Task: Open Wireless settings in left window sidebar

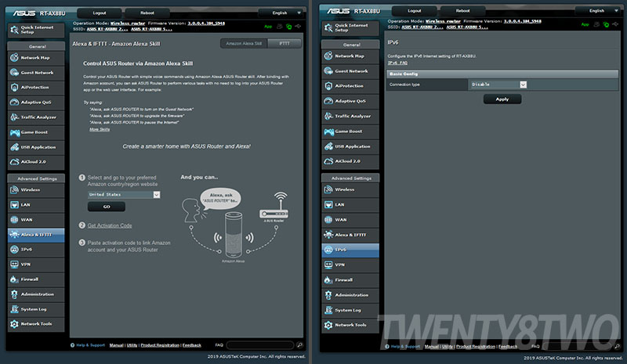Action: 36,189
